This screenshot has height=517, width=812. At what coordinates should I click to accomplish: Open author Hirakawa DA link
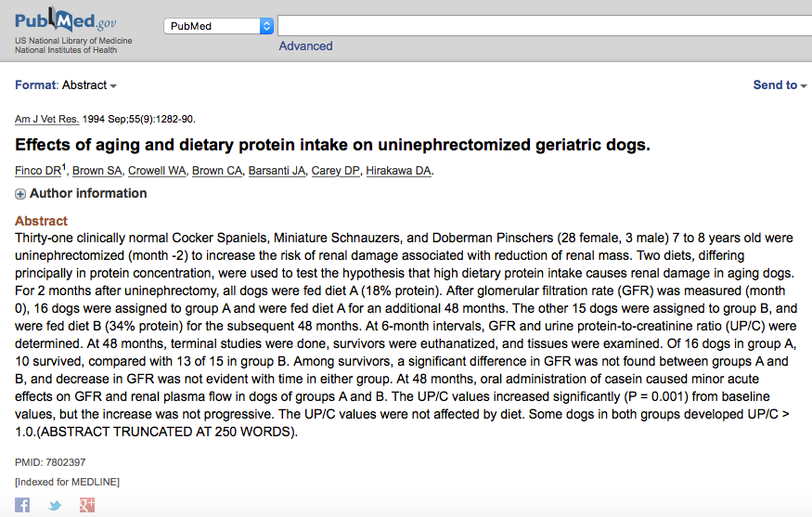399,171
